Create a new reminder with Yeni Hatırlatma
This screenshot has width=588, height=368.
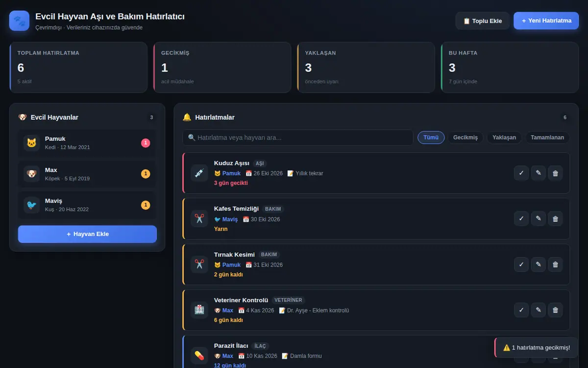[546, 21]
